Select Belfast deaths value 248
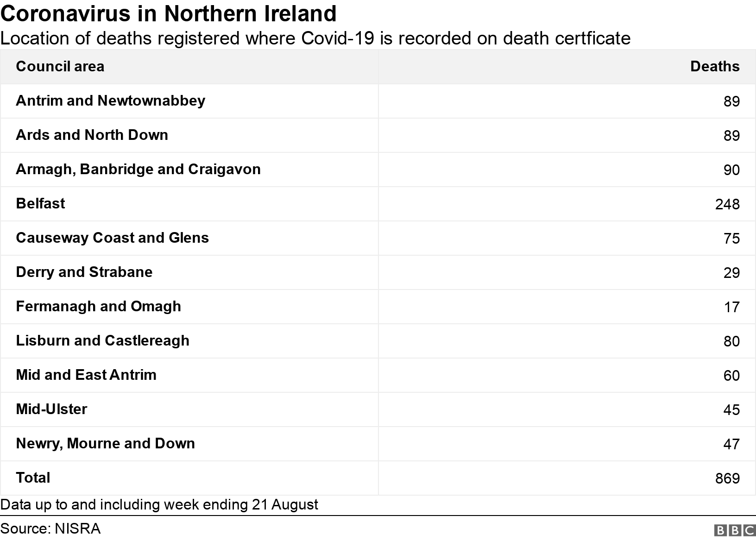 point(727,204)
